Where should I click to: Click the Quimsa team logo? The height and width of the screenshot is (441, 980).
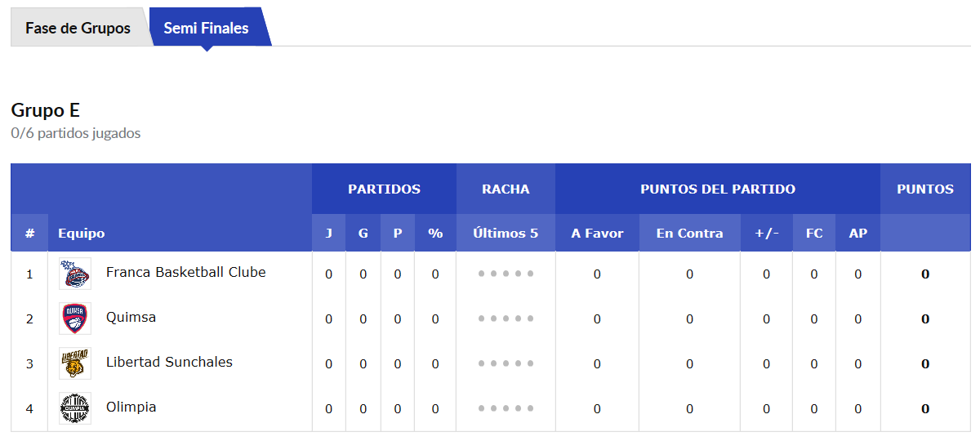click(75, 318)
